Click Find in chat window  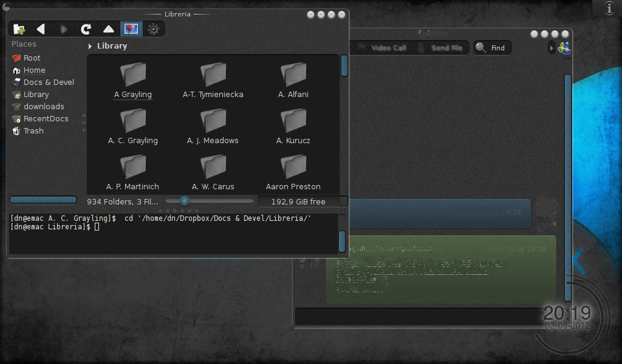point(492,48)
